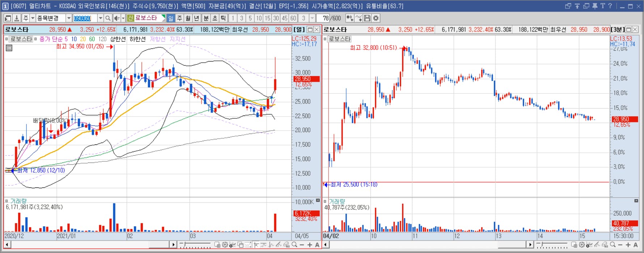Expand the volume pane corner button on the 3-minute chart
This screenshot has height=253, width=644.
point(636,201)
